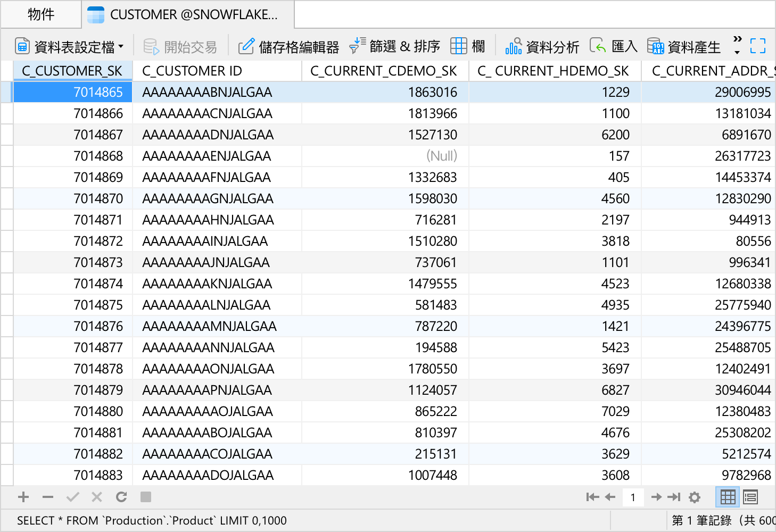776x532 pixels.
Task: Select cell 12380483
Action: [709, 411]
